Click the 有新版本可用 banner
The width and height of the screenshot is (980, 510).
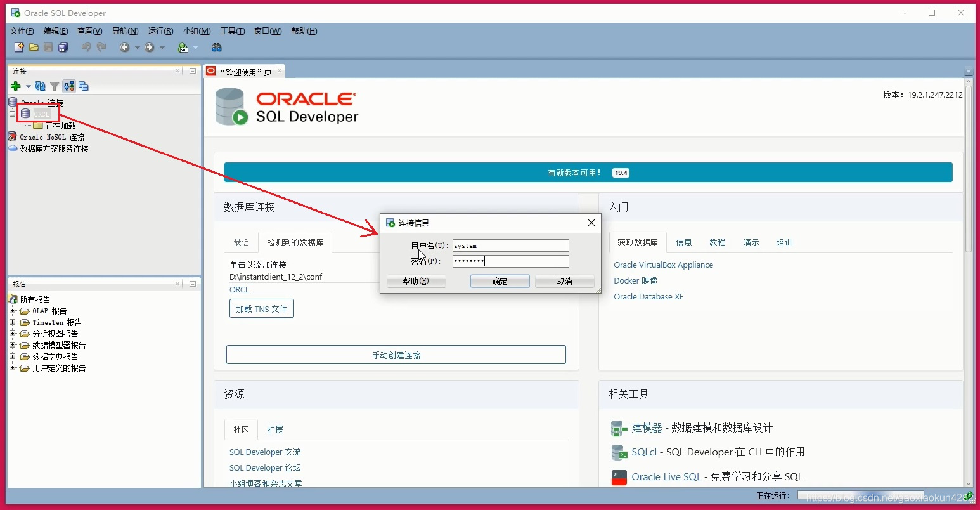point(588,172)
